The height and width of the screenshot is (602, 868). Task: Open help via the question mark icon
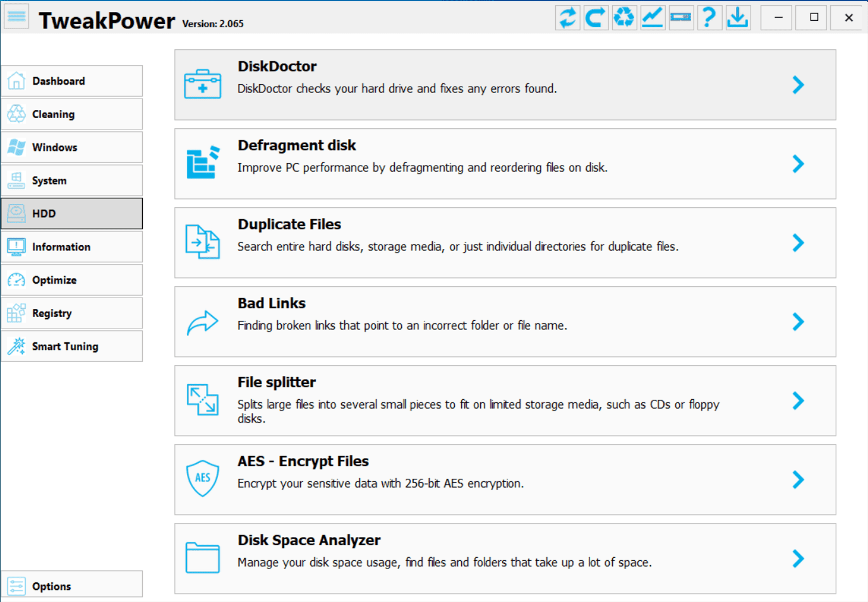coord(709,17)
